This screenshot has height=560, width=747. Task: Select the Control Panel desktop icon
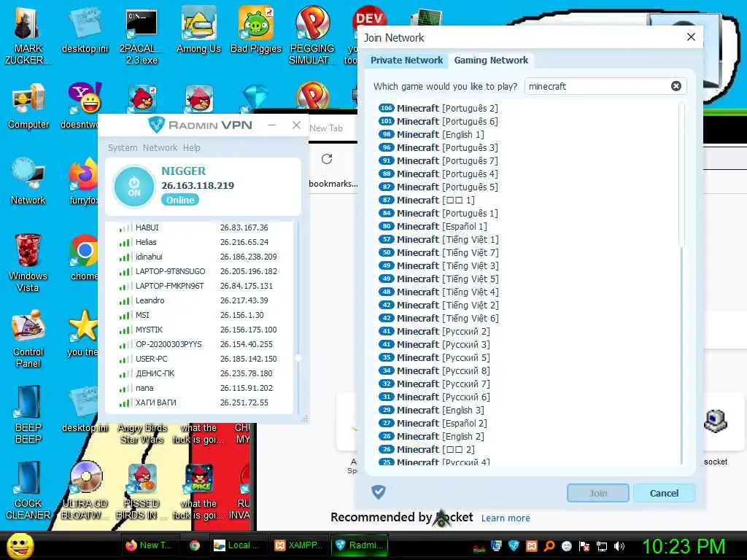point(28,338)
